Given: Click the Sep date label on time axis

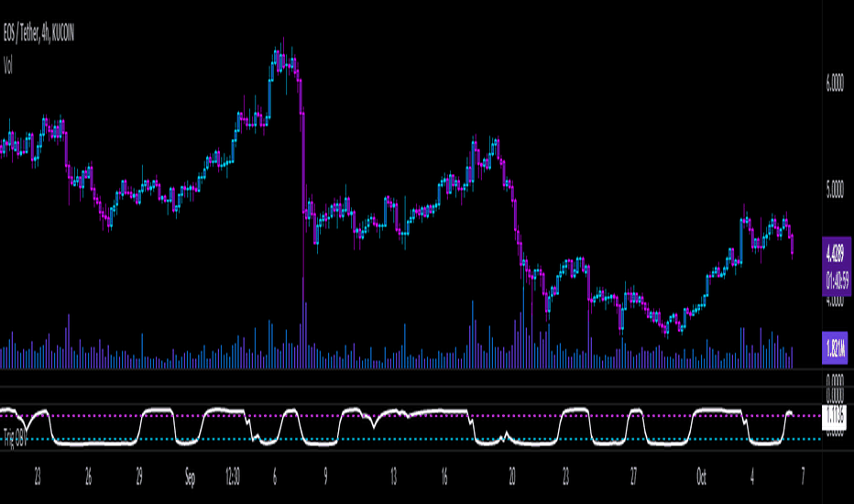Looking at the screenshot, I should (190, 477).
